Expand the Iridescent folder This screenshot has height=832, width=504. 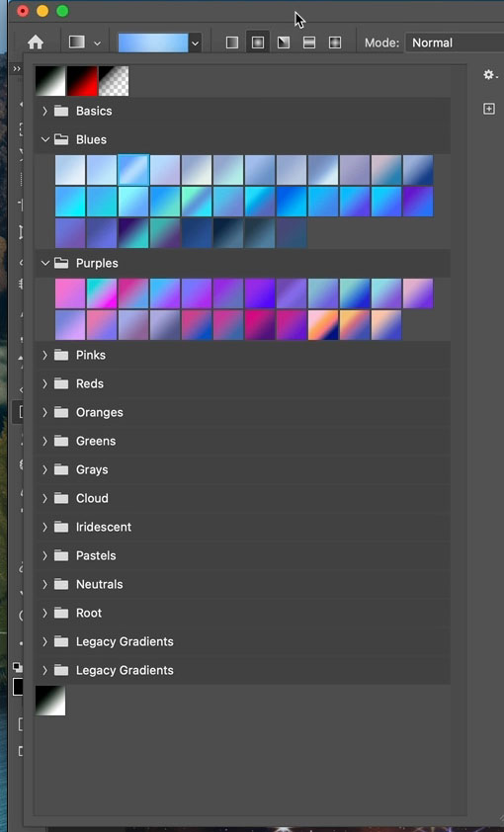pos(45,527)
